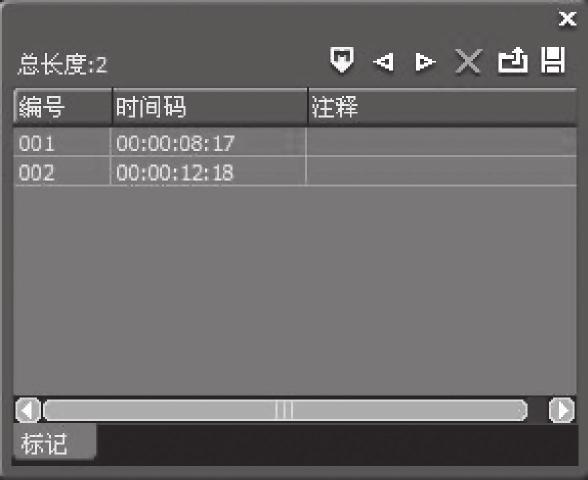Click the add marker icon

pyautogui.click(x=342, y=60)
